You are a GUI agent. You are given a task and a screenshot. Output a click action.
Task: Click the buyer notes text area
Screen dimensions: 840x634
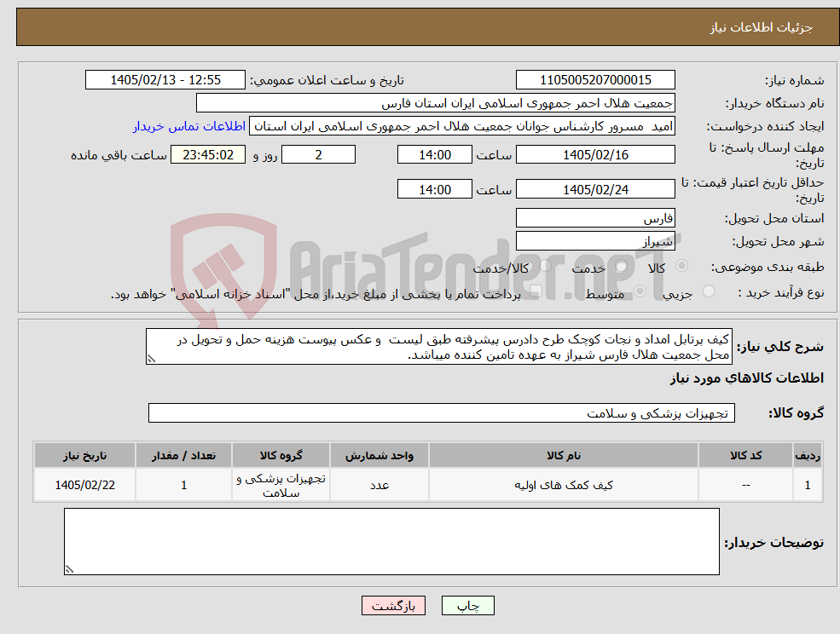coord(391,541)
